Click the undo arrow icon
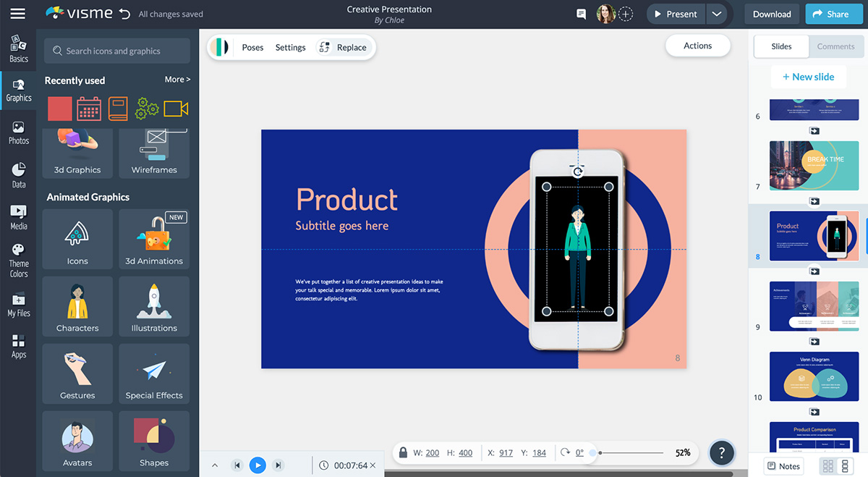Image resolution: width=868 pixels, height=477 pixels. point(124,14)
